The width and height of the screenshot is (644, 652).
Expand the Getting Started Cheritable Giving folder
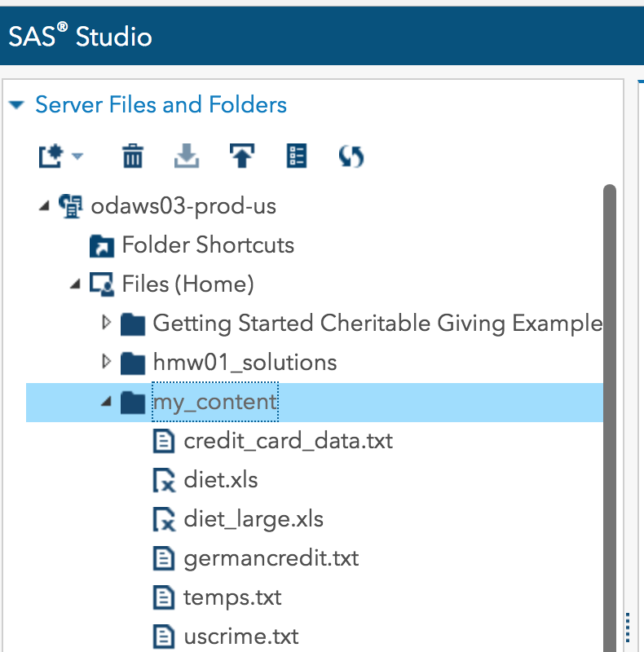pos(107,323)
